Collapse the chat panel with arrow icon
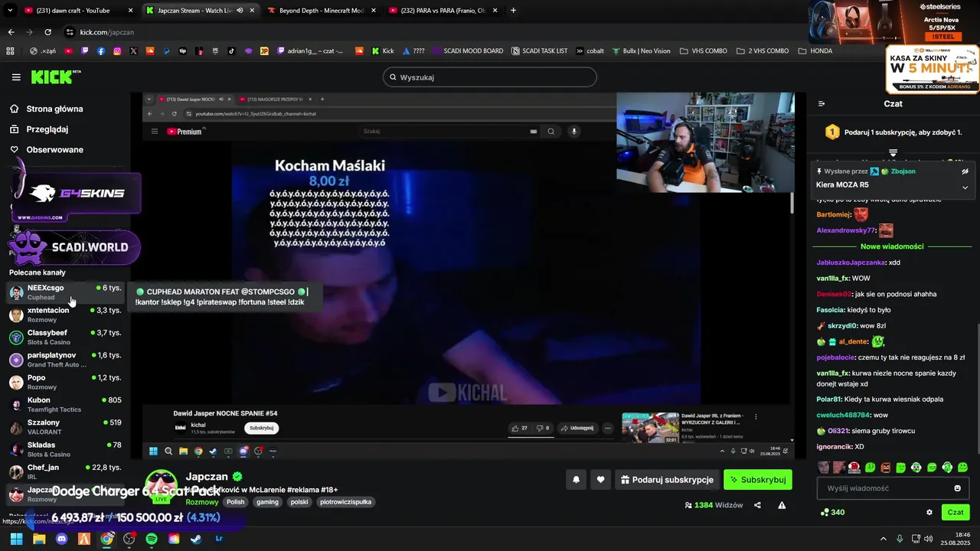This screenshot has width=980, height=551. [x=822, y=103]
